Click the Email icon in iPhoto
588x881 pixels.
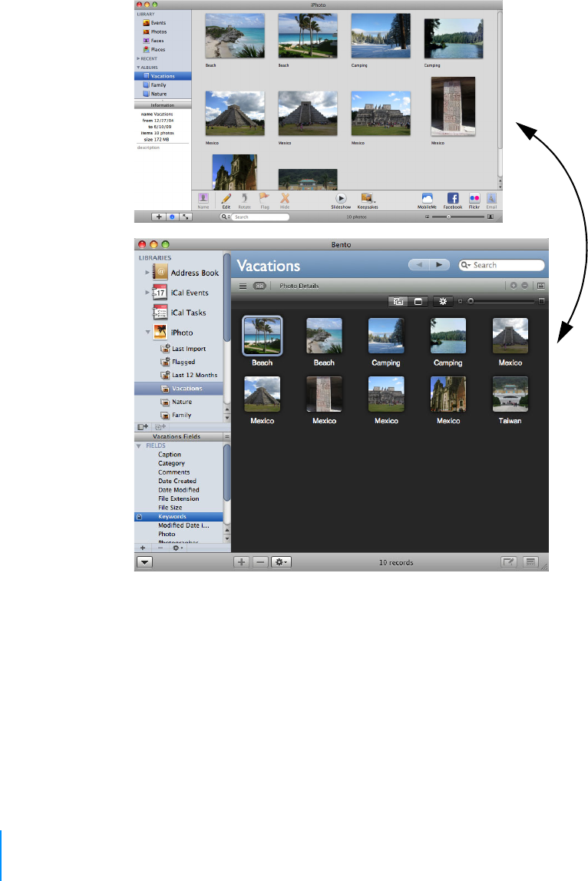coord(491,201)
